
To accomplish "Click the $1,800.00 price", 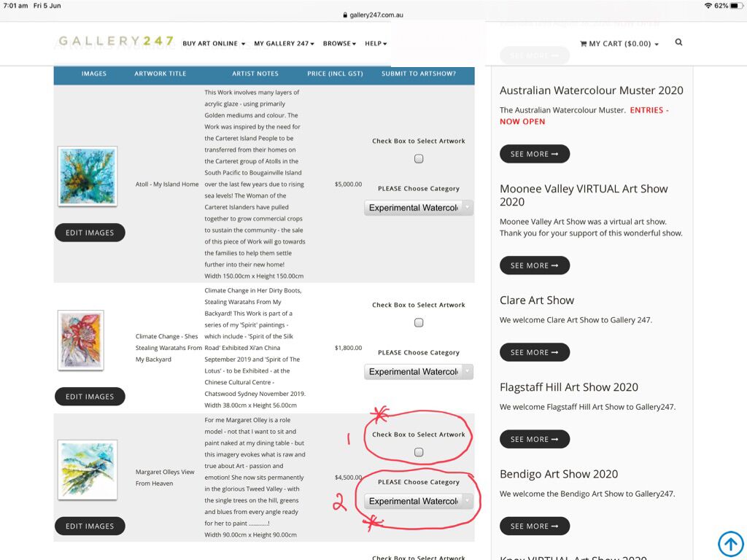I will click(x=348, y=348).
